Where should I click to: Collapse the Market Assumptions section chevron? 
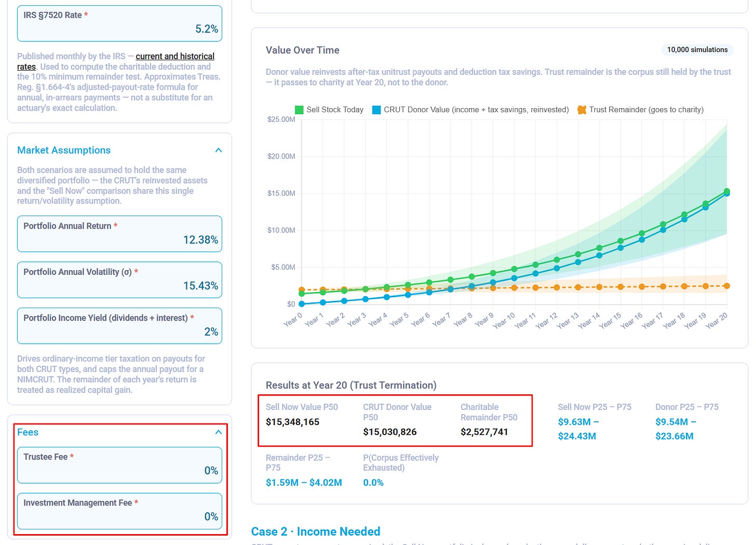(x=219, y=150)
